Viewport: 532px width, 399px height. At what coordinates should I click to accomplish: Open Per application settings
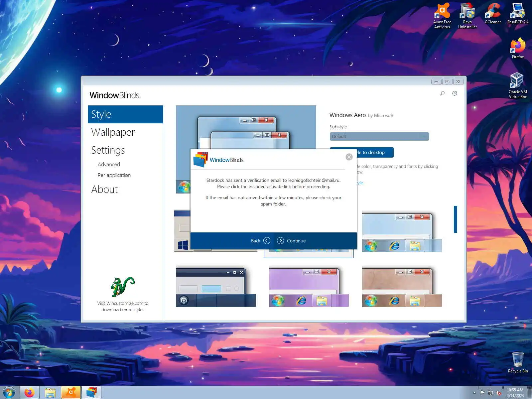[114, 175]
